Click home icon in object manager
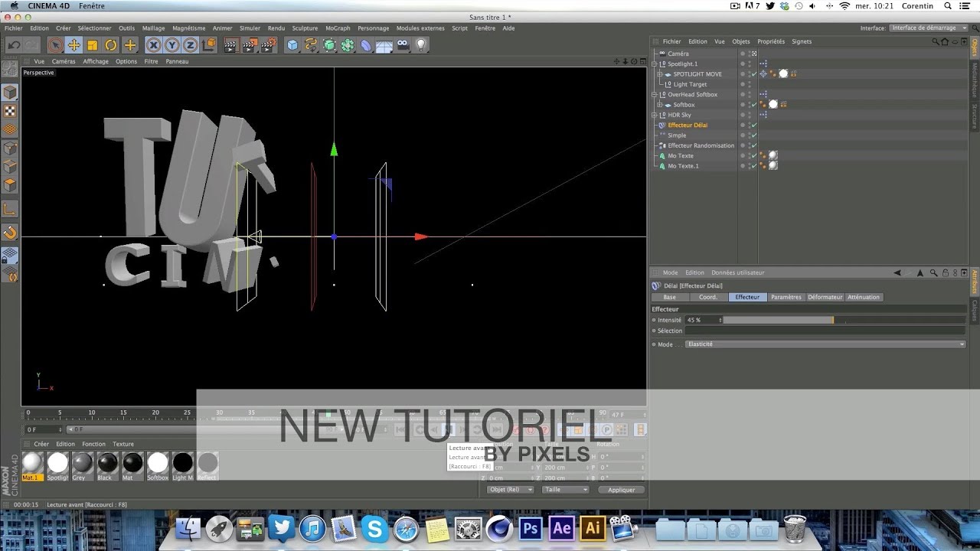 click(945, 41)
